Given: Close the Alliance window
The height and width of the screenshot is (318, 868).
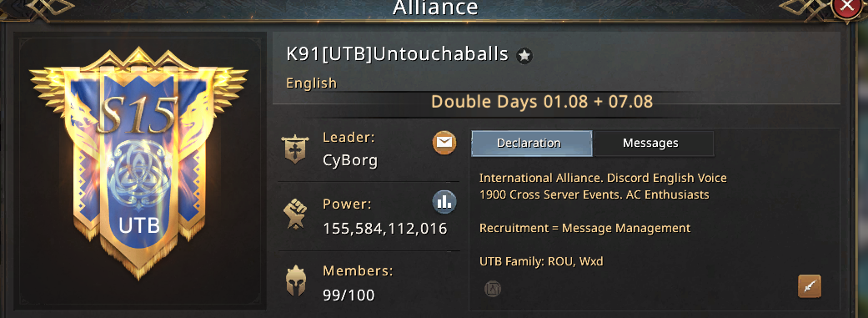Looking at the screenshot, I should (846, 8).
